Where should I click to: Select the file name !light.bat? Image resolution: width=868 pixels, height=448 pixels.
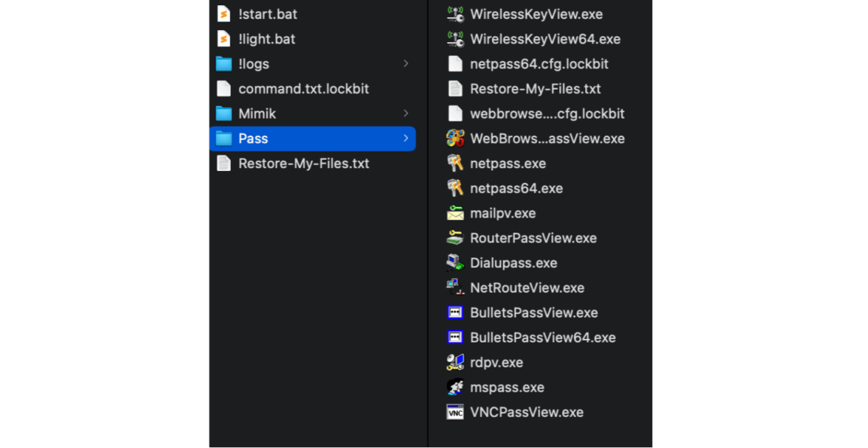coord(267,39)
